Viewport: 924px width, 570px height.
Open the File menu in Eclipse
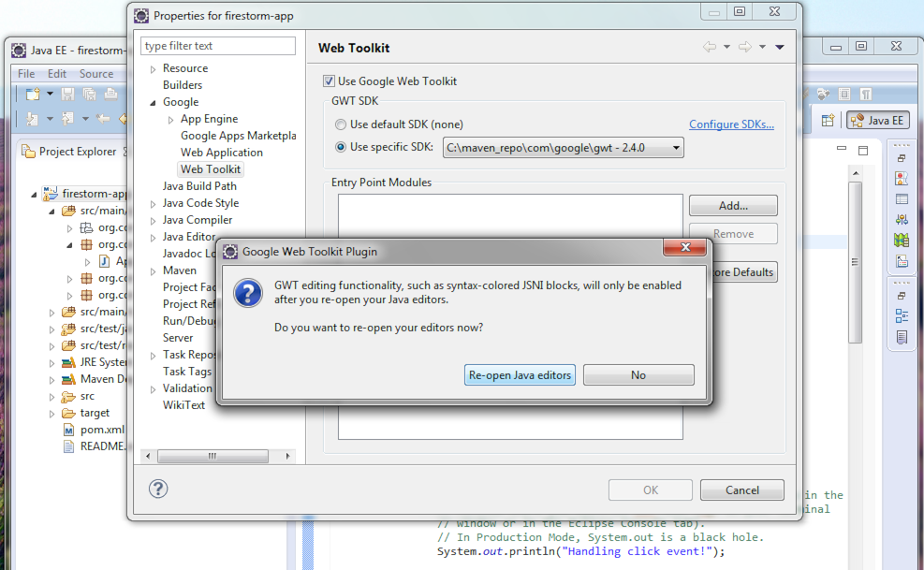pyautogui.click(x=26, y=74)
